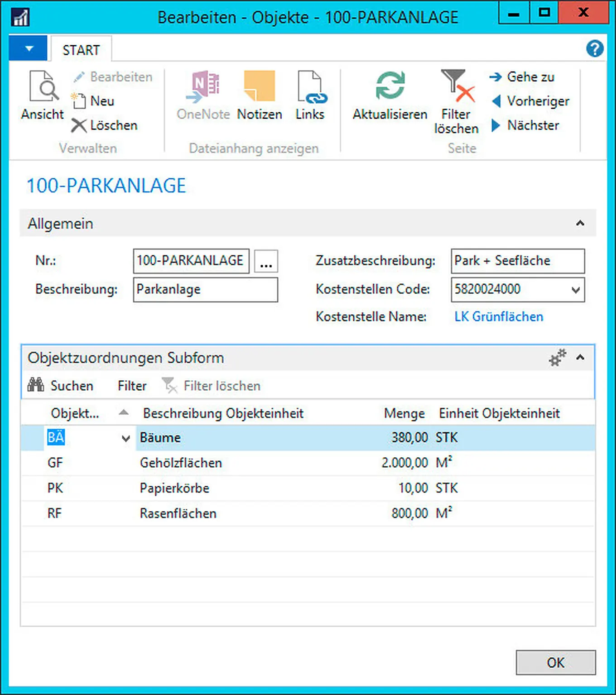The height and width of the screenshot is (695, 616).
Task: Clear filters using ribbon Filter löschen
Action: pos(457,87)
